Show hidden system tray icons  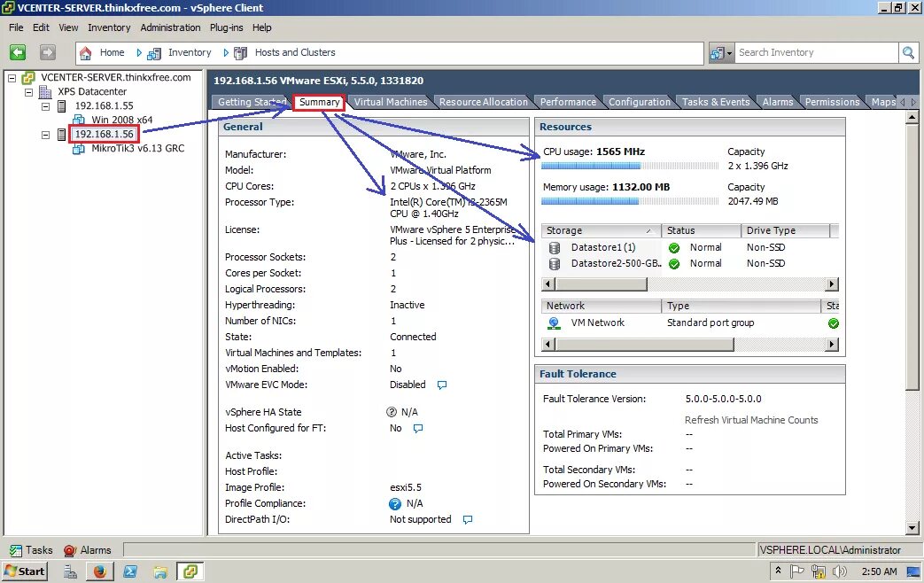click(x=778, y=571)
